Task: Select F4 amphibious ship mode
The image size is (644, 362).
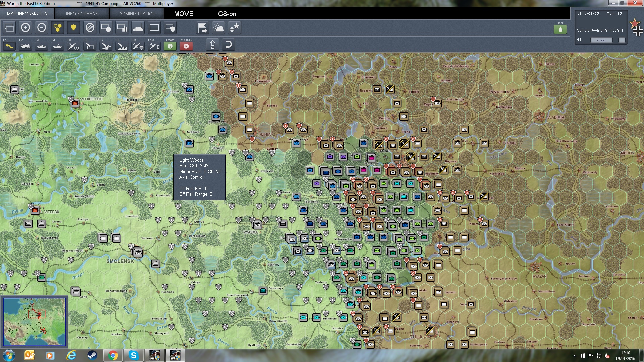Action: pos(57,46)
